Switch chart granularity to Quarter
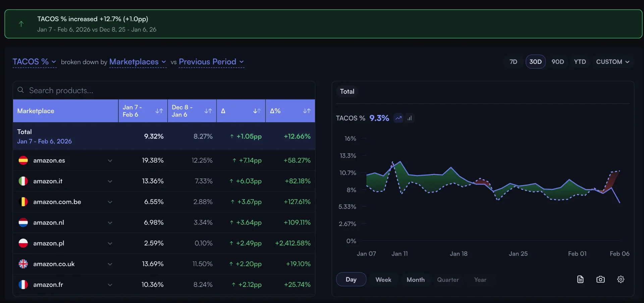Viewport: 644px width, 303px height. coord(448,279)
